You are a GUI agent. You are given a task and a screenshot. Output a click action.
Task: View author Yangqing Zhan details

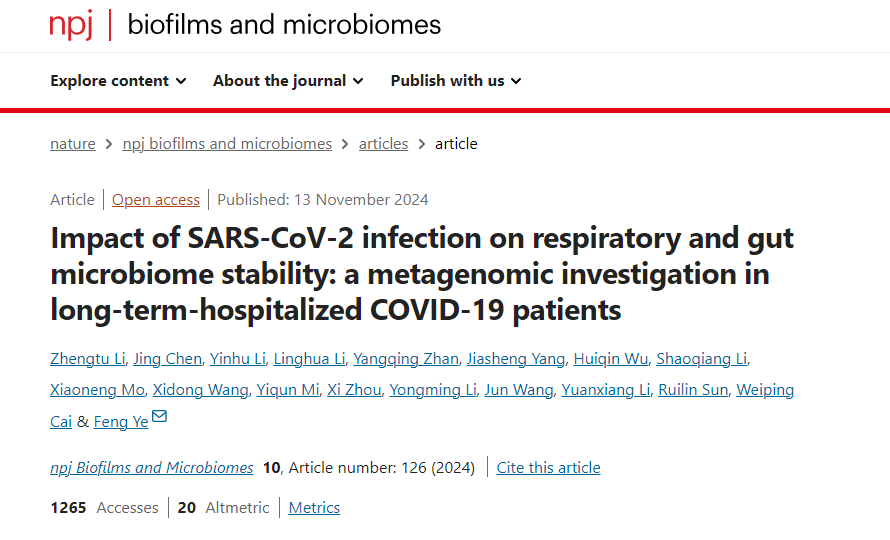coord(406,359)
